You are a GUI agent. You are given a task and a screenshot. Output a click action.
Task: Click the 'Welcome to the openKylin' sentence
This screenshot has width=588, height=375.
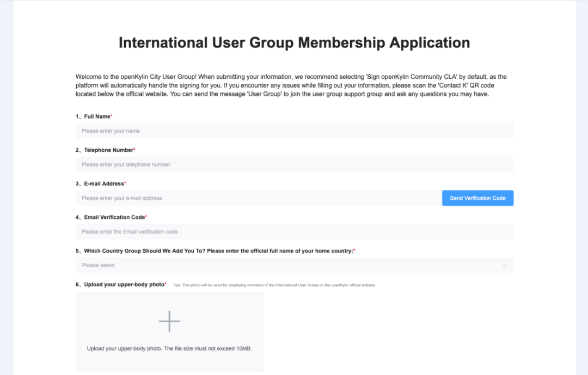tap(136, 77)
